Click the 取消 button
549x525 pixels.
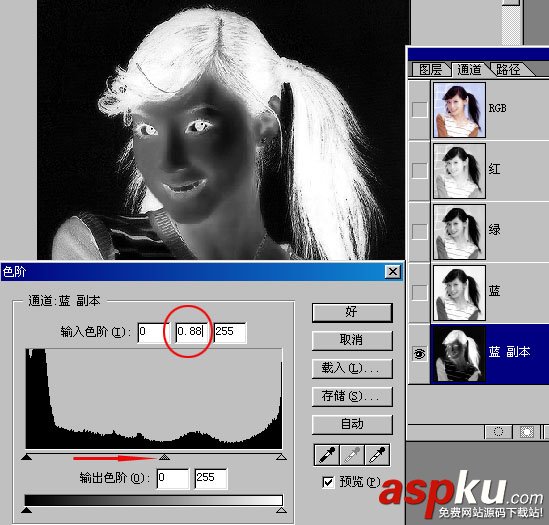pos(352,340)
